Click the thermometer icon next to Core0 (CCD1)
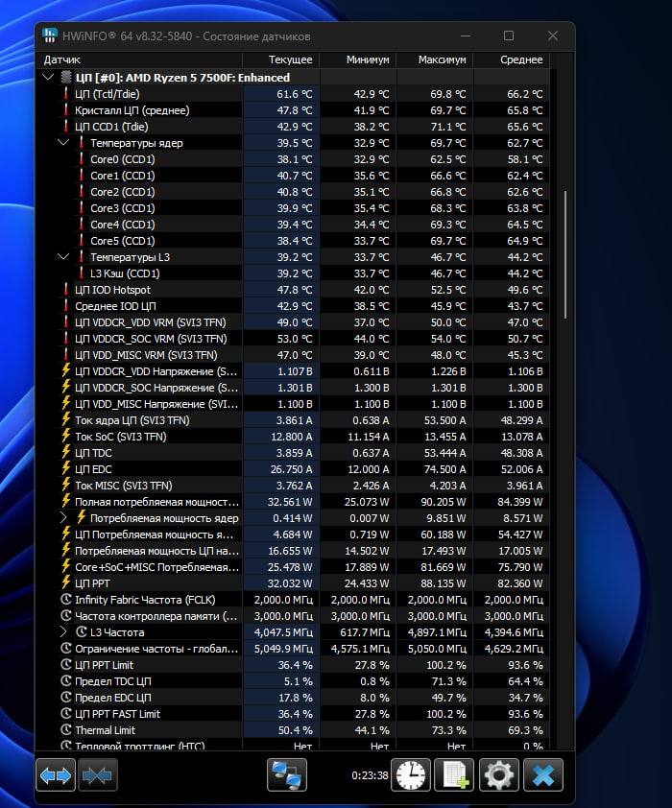Viewport: 672px width, 808px height. click(x=82, y=159)
